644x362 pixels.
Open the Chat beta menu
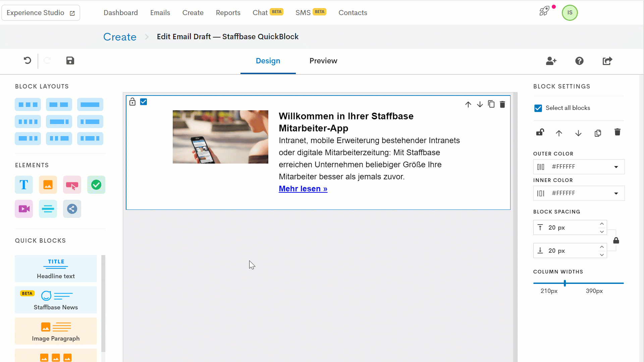click(268, 12)
